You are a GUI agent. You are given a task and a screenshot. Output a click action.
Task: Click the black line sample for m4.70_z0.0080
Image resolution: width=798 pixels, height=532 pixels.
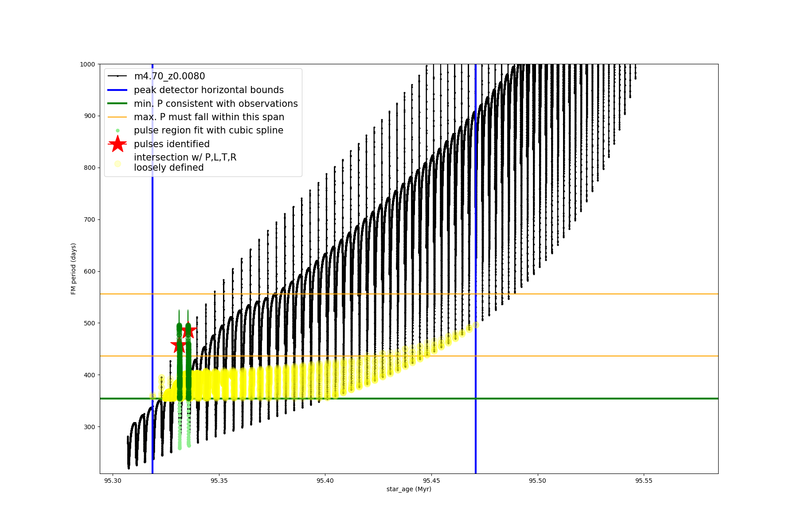[x=117, y=76]
